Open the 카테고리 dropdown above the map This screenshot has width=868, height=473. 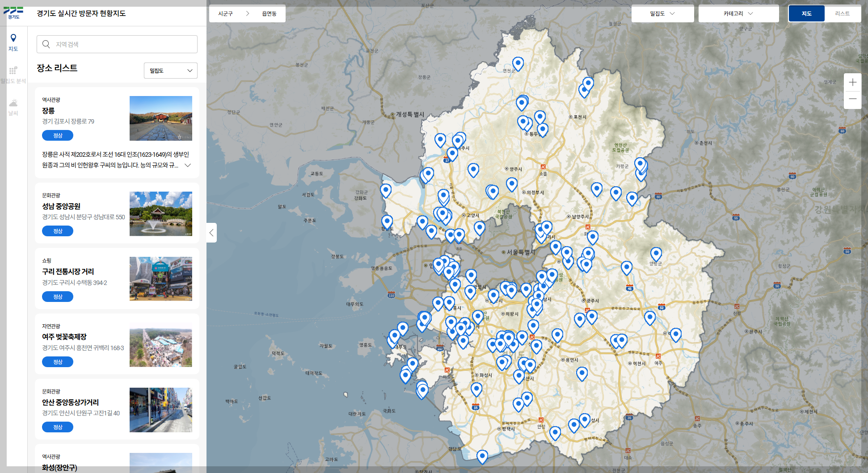coord(738,13)
